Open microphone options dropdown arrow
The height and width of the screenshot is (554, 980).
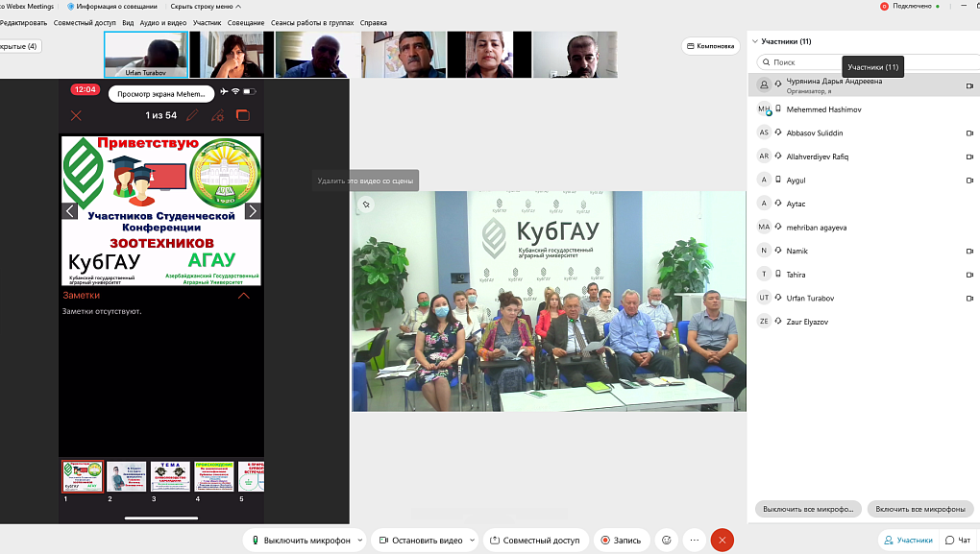[360, 541]
